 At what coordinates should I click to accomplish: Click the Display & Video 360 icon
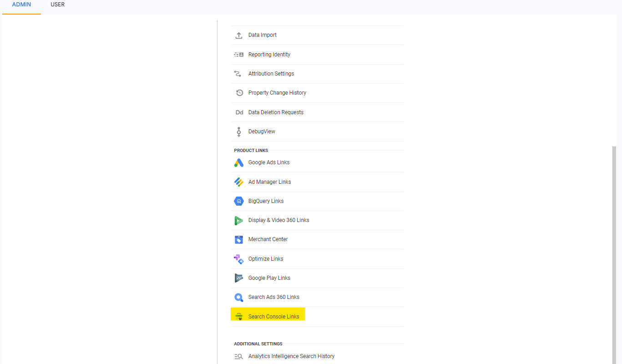(x=239, y=221)
